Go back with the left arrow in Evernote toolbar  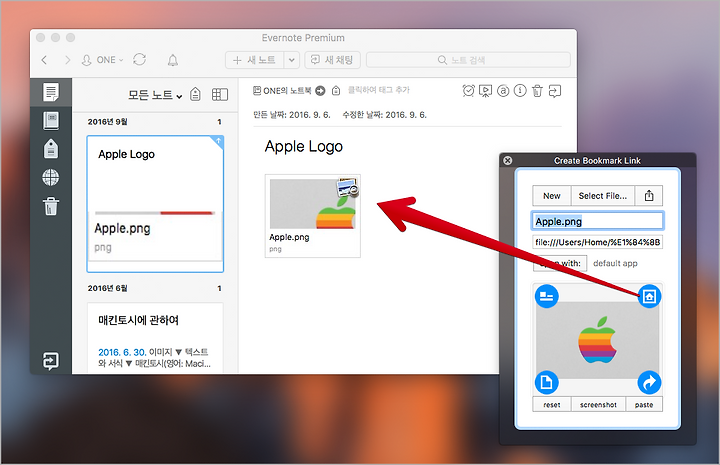(45, 60)
